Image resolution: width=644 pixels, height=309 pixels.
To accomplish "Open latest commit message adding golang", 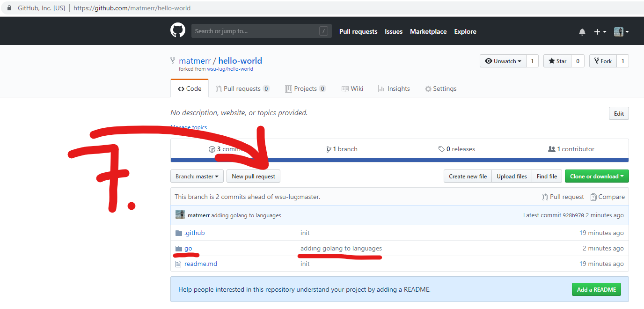I will [246, 215].
